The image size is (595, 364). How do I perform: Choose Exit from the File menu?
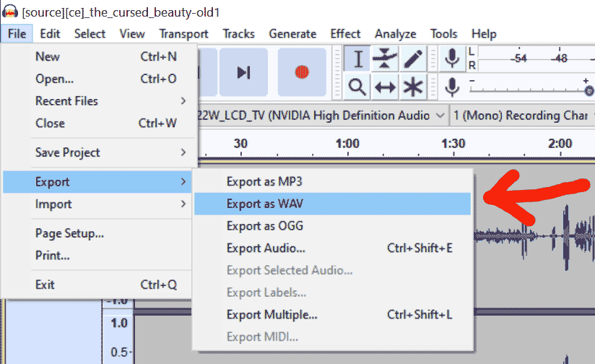click(98, 285)
